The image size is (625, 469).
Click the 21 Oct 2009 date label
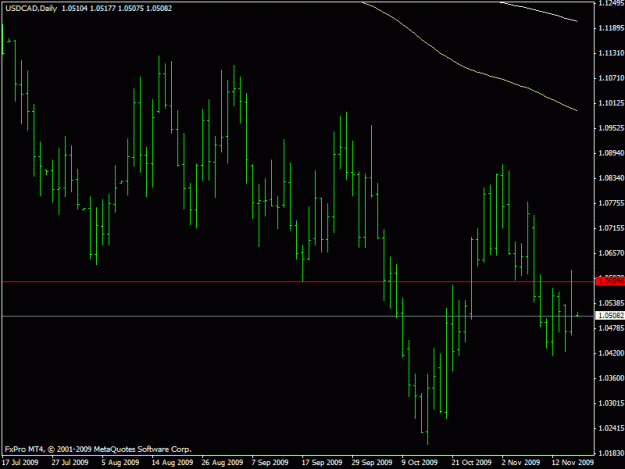[472, 462]
